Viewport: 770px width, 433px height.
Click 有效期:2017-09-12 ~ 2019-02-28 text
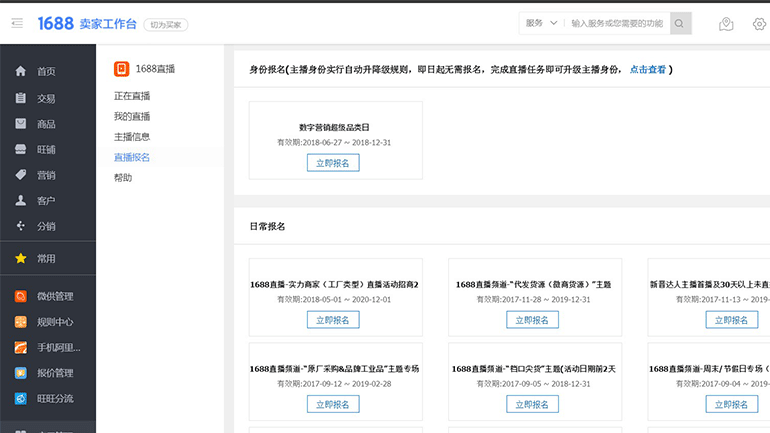click(334, 384)
